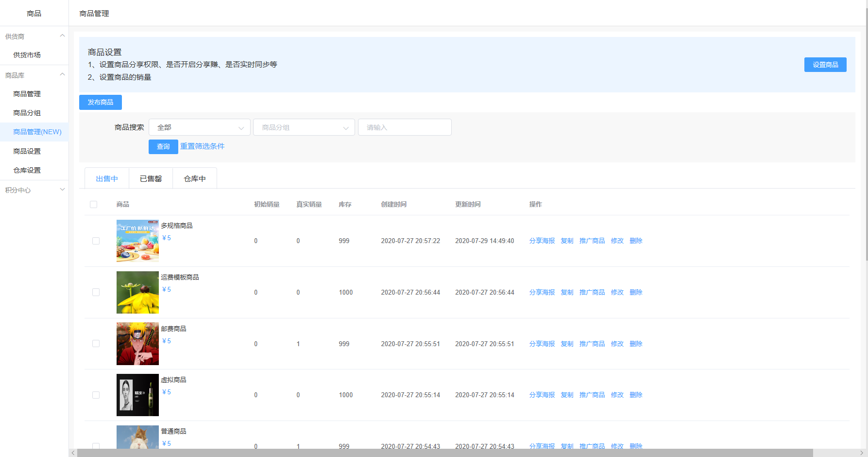Viewport: 868px width, 457px height.
Task: Open the 虚拟商品 product thumbnail
Action: pos(137,395)
